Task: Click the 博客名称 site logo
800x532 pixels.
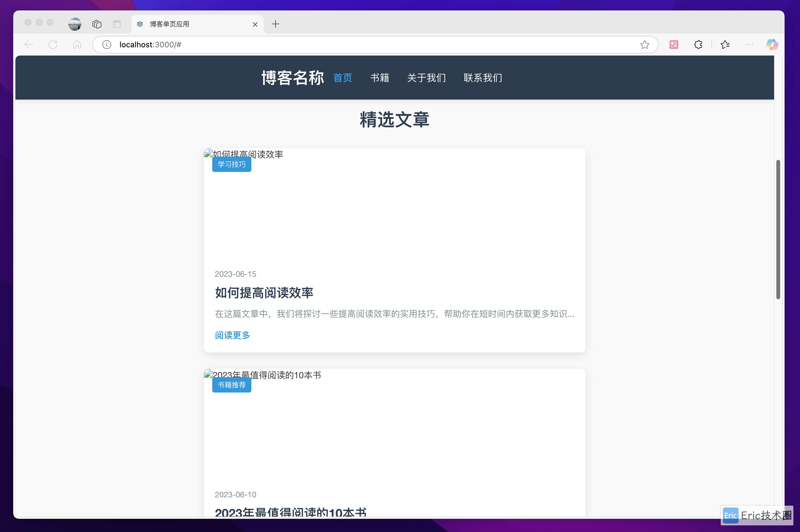Action: coord(293,78)
